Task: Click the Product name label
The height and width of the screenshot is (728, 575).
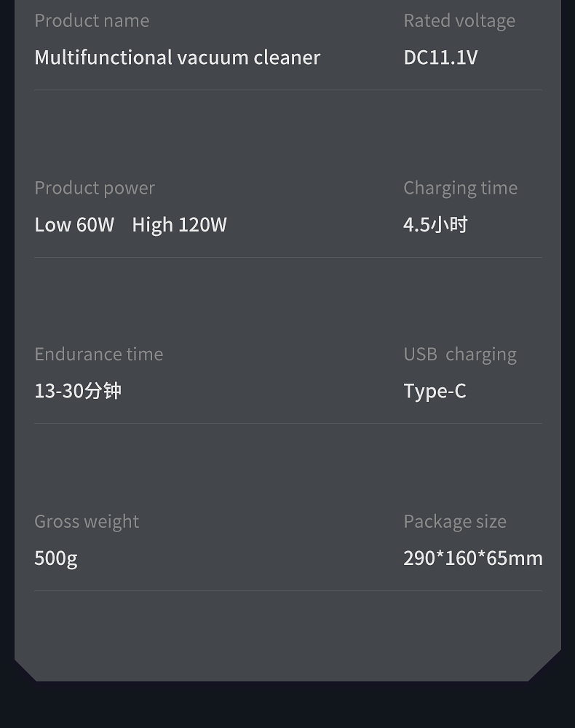Action: 92,21
